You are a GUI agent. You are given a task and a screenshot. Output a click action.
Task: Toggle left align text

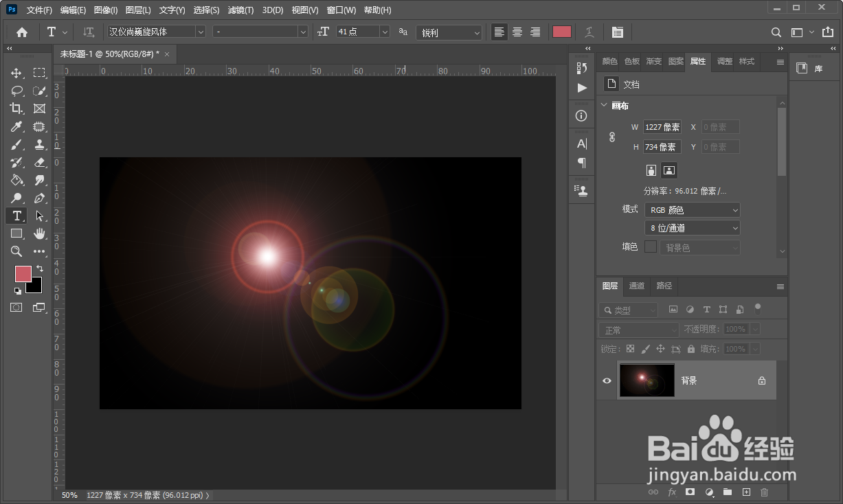[x=499, y=32]
